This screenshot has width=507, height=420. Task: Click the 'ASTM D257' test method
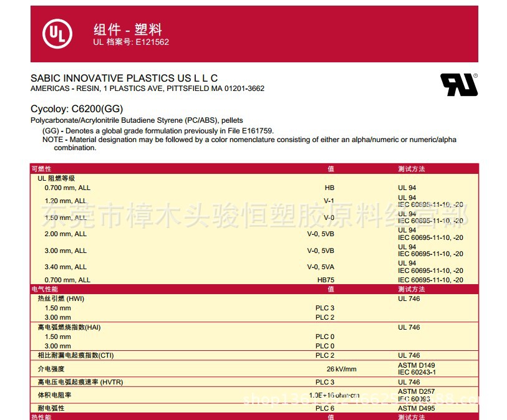coord(416,391)
